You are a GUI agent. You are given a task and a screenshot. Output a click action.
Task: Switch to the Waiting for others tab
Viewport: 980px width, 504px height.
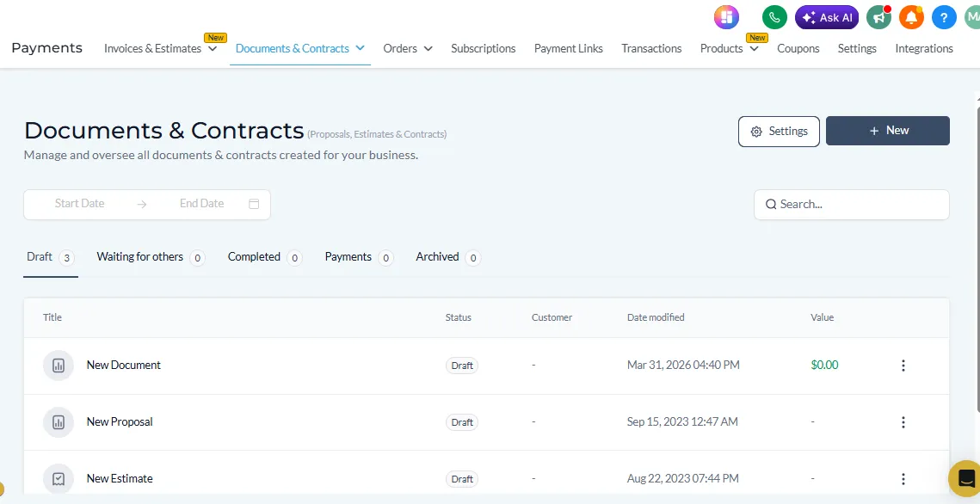pos(140,257)
